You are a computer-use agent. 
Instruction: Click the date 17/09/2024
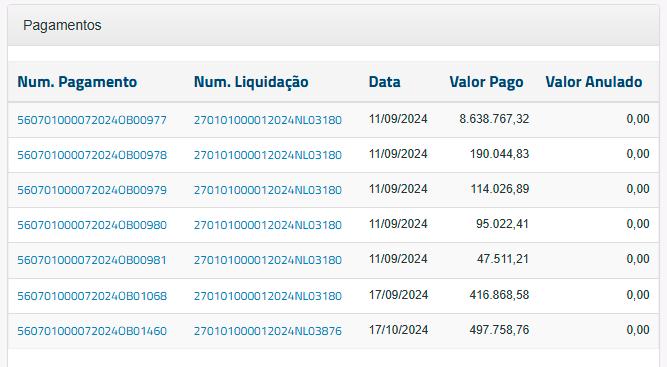398,294
